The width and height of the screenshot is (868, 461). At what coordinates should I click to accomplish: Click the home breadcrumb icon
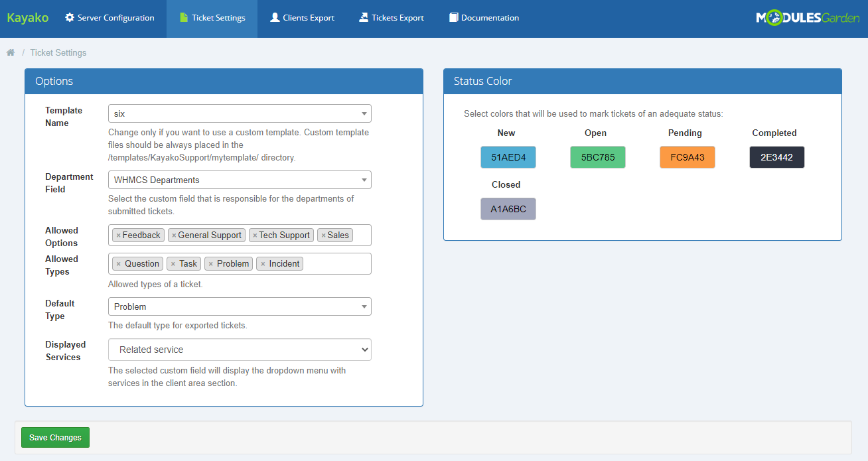click(x=11, y=52)
